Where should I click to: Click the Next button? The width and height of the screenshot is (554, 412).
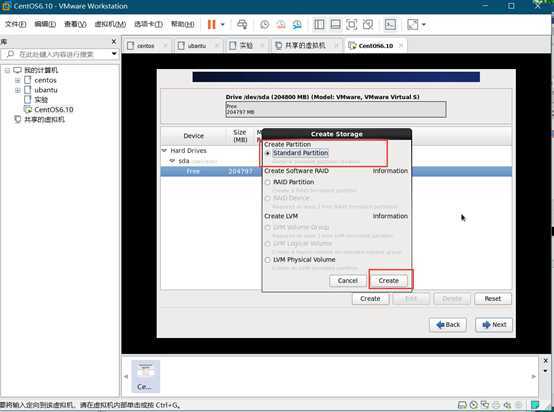point(494,325)
